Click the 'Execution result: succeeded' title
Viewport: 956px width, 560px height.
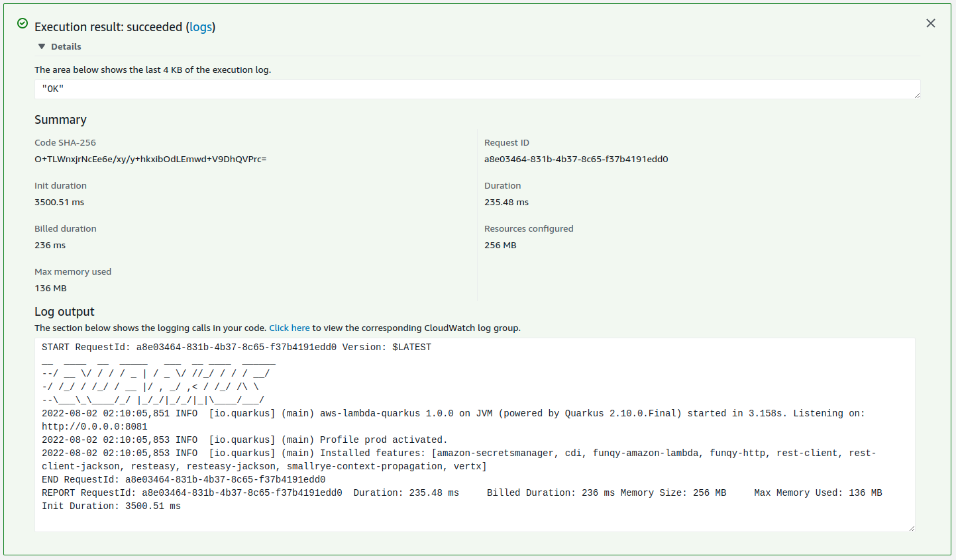[x=109, y=27]
